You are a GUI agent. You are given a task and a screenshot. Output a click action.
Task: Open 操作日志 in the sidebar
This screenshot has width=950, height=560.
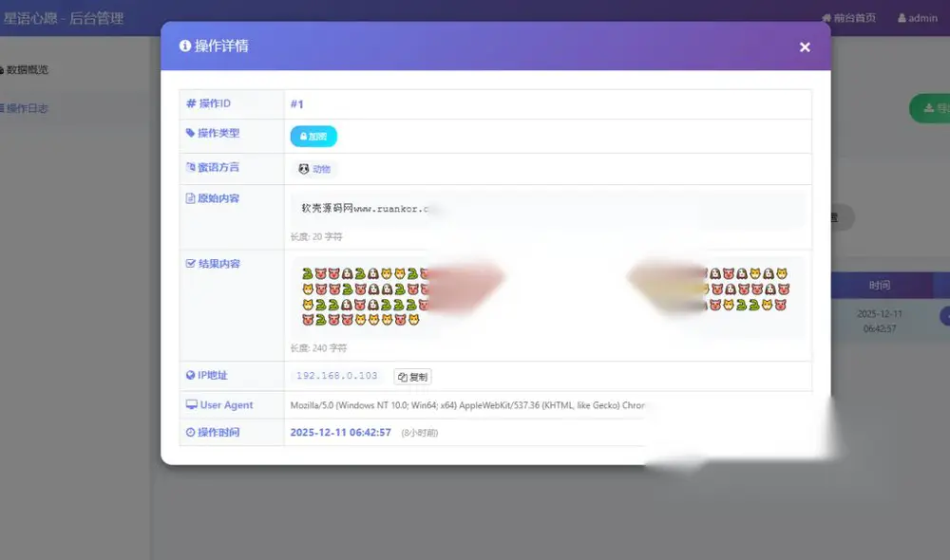point(25,108)
